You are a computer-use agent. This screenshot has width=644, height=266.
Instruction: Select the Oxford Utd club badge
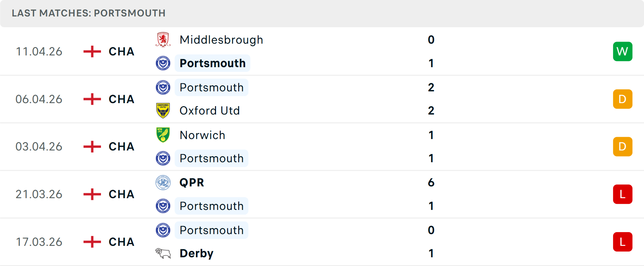[163, 110]
